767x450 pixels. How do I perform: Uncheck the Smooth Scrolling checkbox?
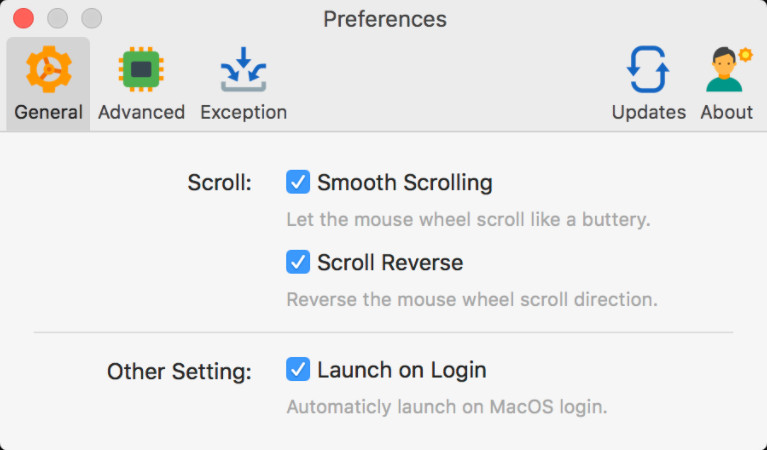tap(298, 182)
